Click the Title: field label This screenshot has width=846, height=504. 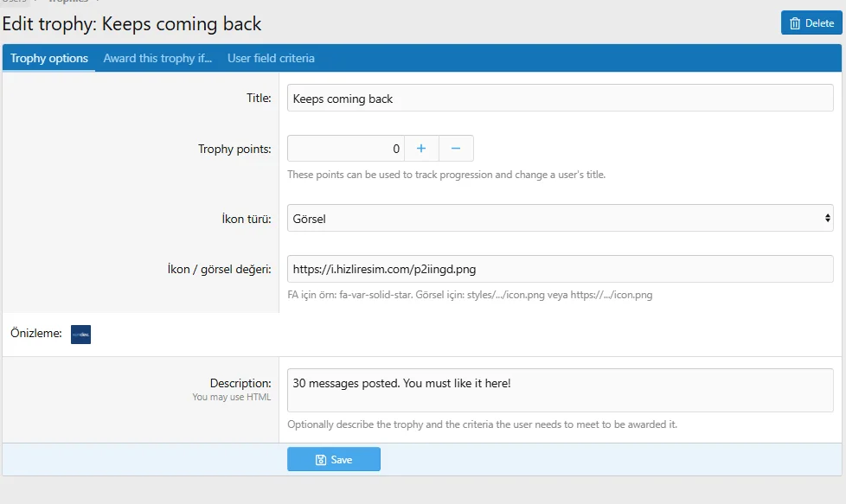pos(259,99)
